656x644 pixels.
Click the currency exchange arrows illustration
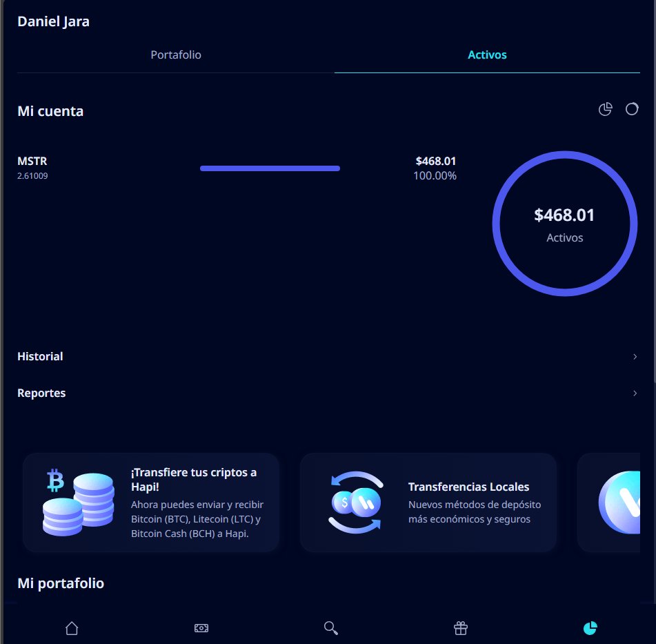point(356,502)
